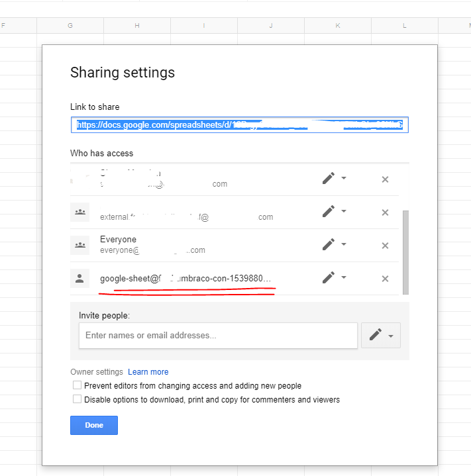Click the Done button
Viewport: 471px width, 476px height.
point(94,425)
